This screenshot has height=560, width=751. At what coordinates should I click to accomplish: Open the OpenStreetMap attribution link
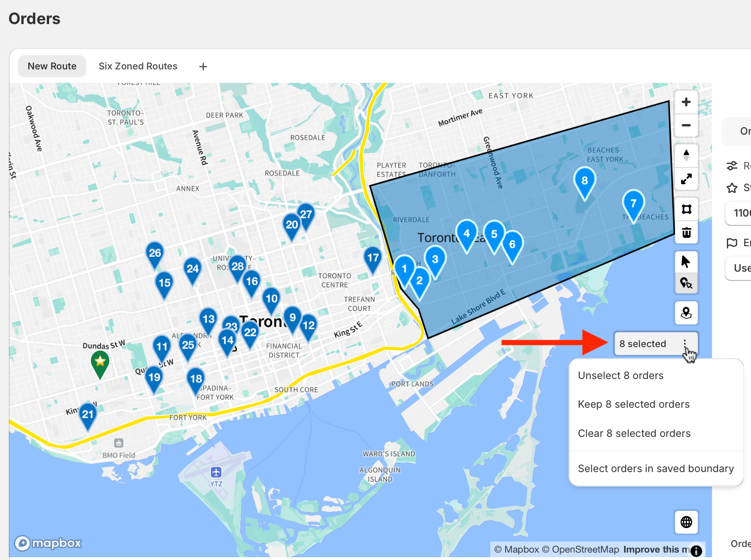tap(581, 550)
